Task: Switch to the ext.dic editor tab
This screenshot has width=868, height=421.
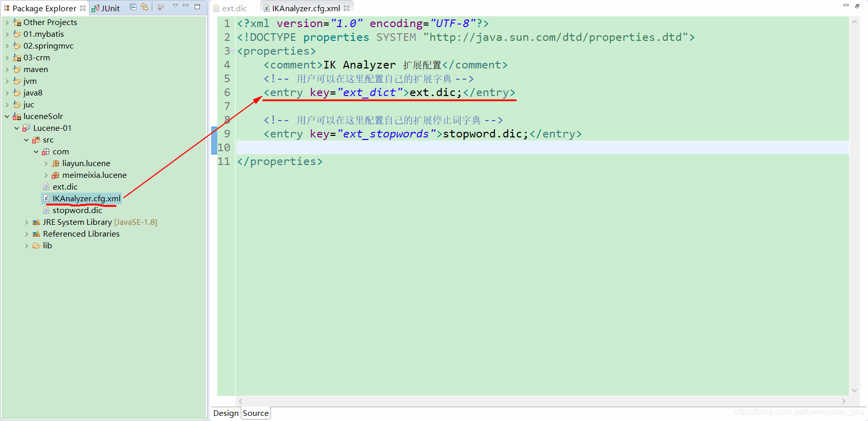Action: 230,8
